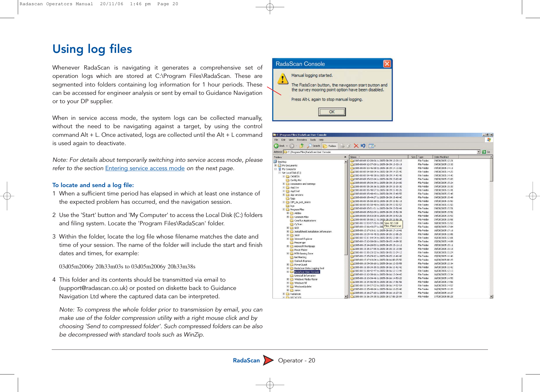Open the Back history dropdown arrow
The width and height of the screenshot is (540, 392).
point(287,146)
